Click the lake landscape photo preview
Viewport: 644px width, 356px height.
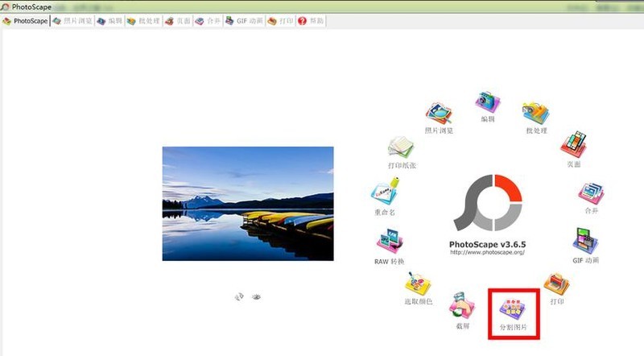248,204
